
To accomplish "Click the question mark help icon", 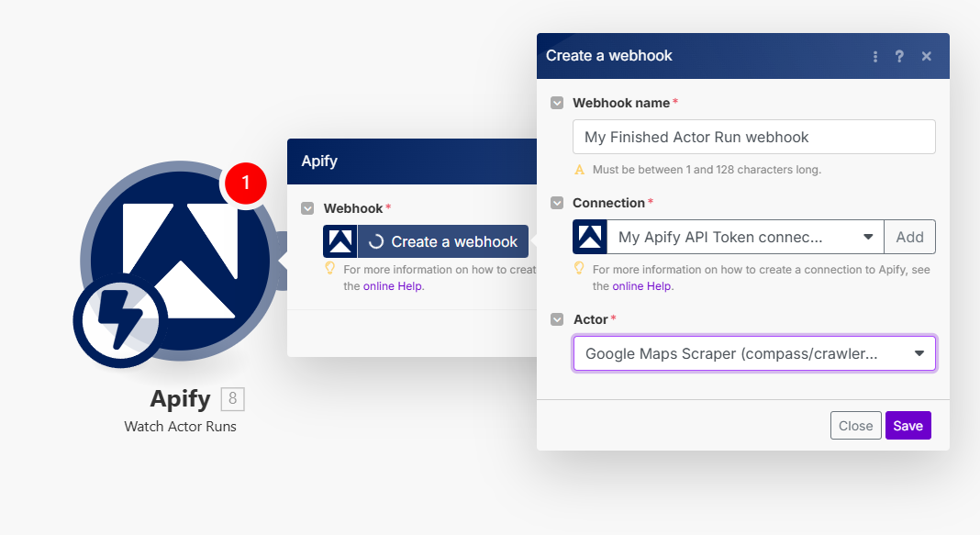I will pyautogui.click(x=899, y=56).
